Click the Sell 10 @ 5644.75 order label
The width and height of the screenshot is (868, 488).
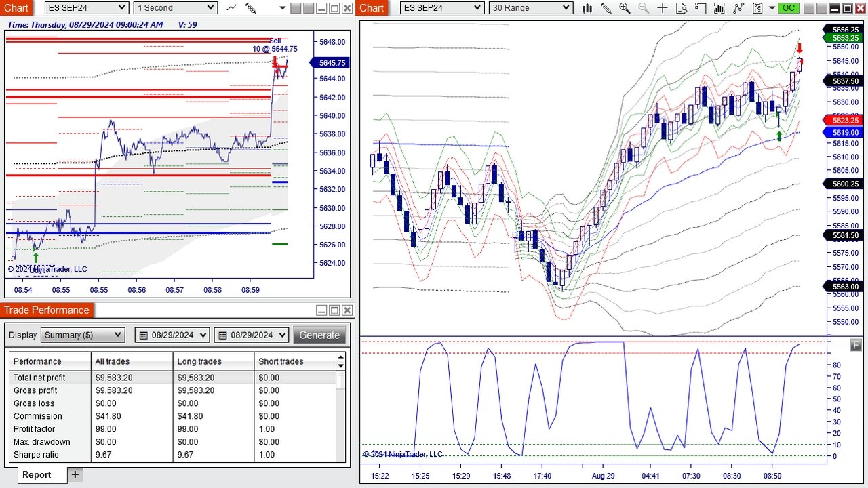pyautogui.click(x=275, y=45)
